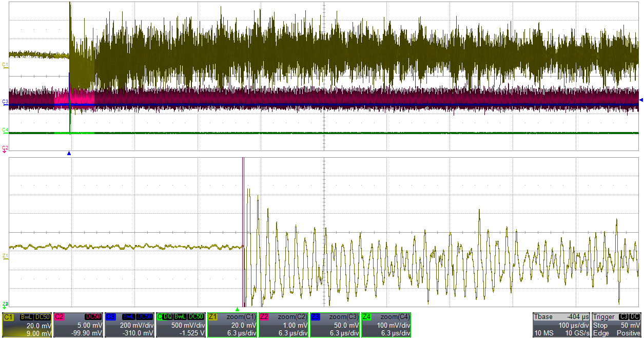Click the green zoom trigger position triangle

point(237,309)
